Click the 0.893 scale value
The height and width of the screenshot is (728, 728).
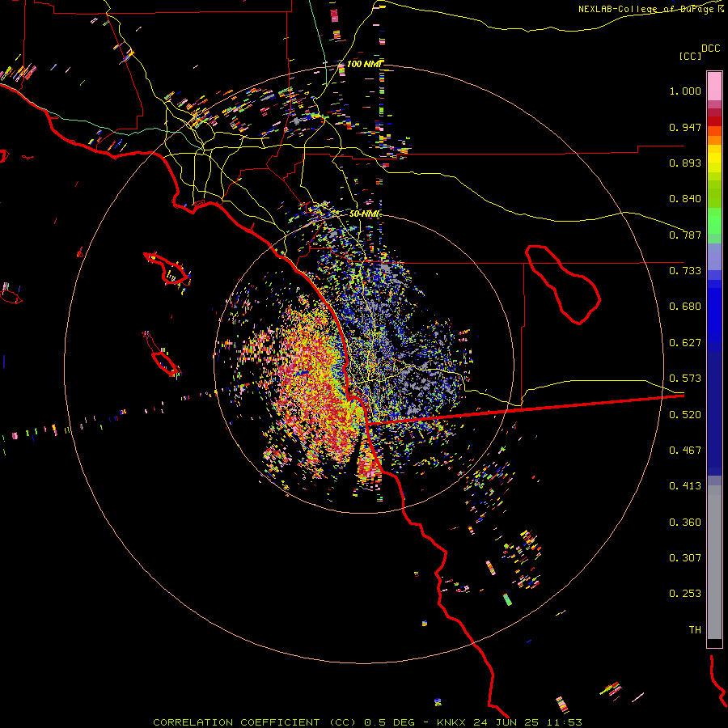coord(685,163)
